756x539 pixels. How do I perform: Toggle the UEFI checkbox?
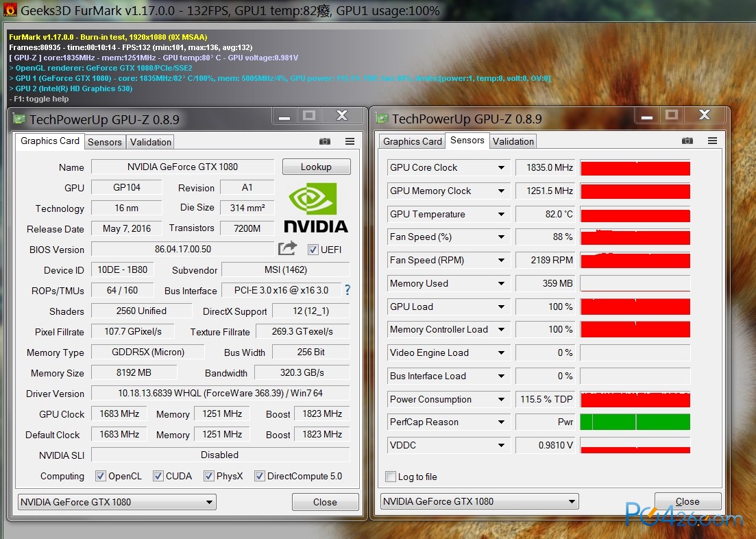(313, 250)
